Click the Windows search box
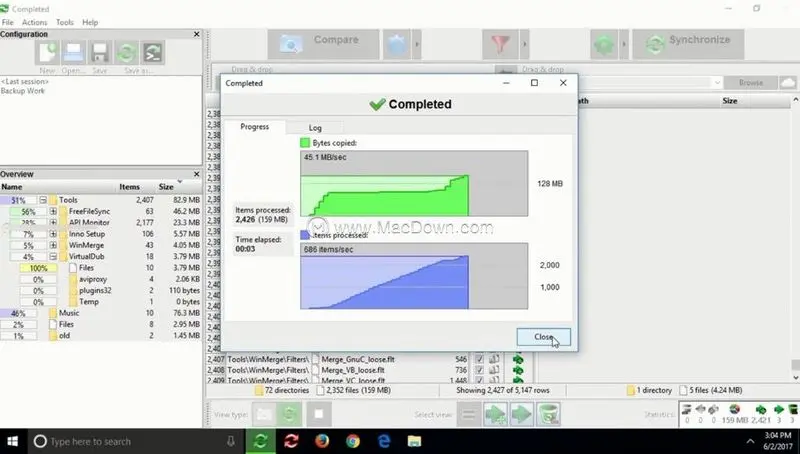Viewport: 800px width, 454px height. pos(136,441)
